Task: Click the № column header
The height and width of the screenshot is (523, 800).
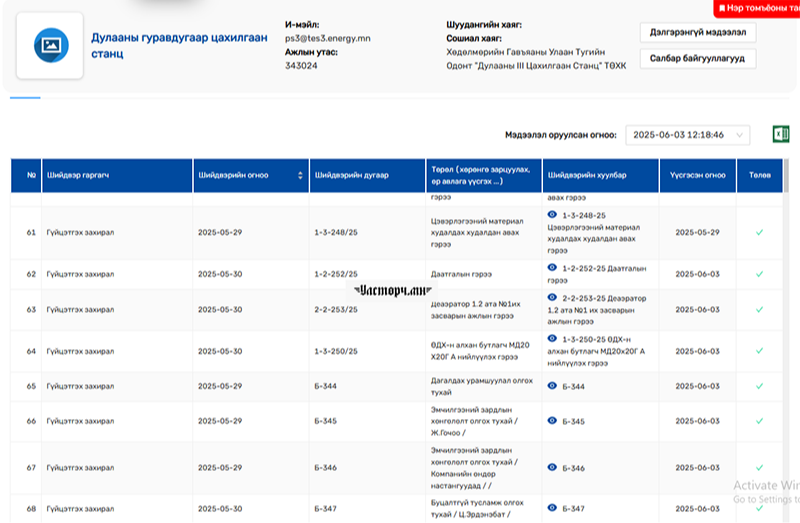Action: click(x=26, y=175)
